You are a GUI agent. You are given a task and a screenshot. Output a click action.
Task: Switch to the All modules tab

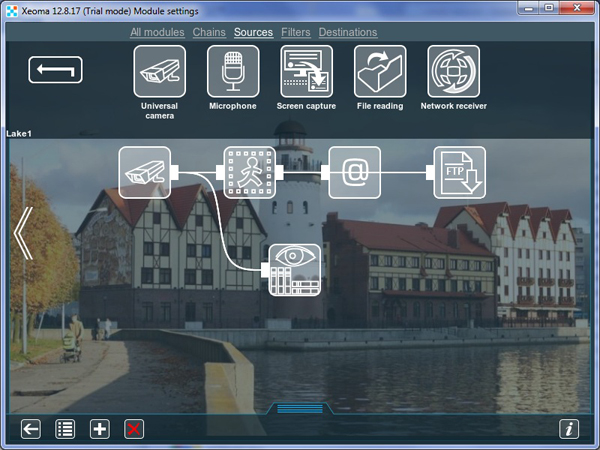(x=157, y=32)
